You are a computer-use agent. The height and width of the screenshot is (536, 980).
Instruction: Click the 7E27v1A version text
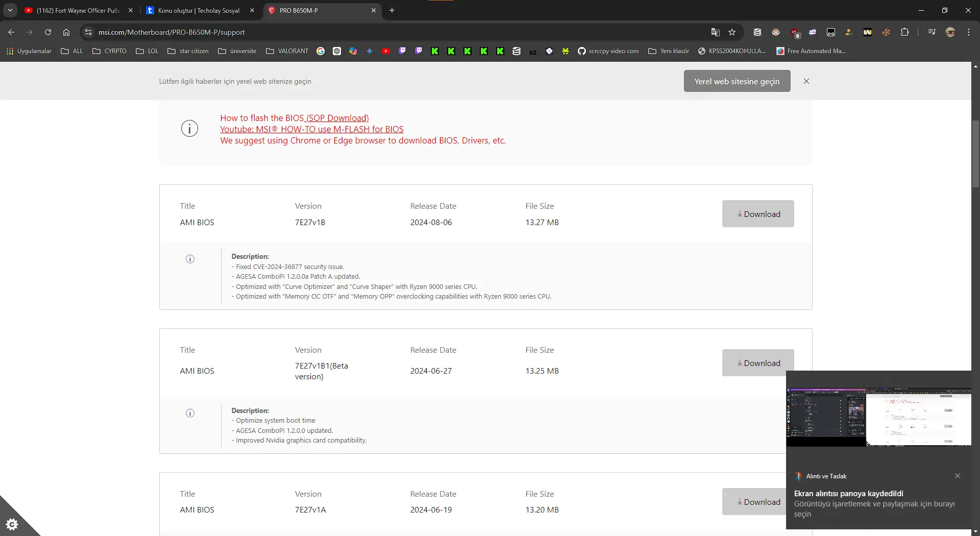tap(310, 509)
